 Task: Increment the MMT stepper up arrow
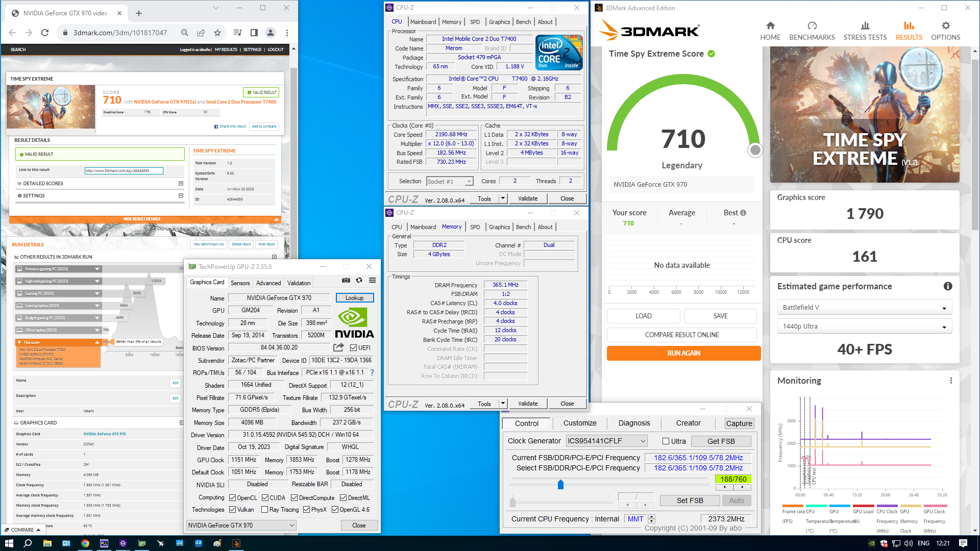(x=651, y=516)
